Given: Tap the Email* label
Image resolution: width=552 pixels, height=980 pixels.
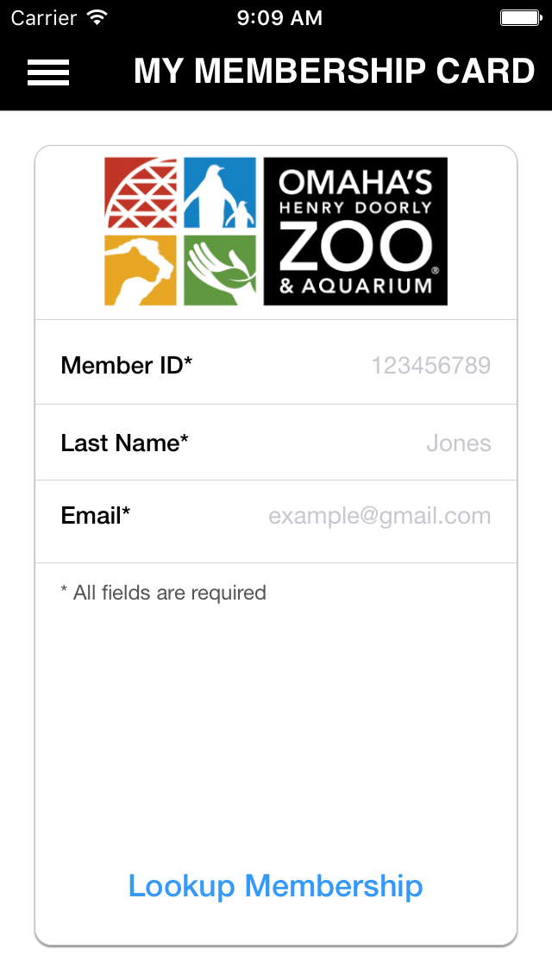Looking at the screenshot, I should tap(95, 516).
